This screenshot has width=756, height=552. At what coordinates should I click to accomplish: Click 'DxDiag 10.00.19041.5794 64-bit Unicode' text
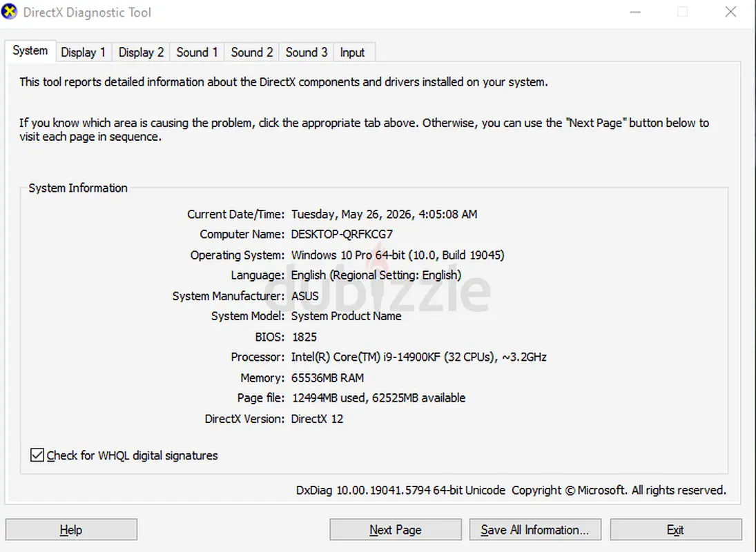pyautogui.click(x=400, y=491)
